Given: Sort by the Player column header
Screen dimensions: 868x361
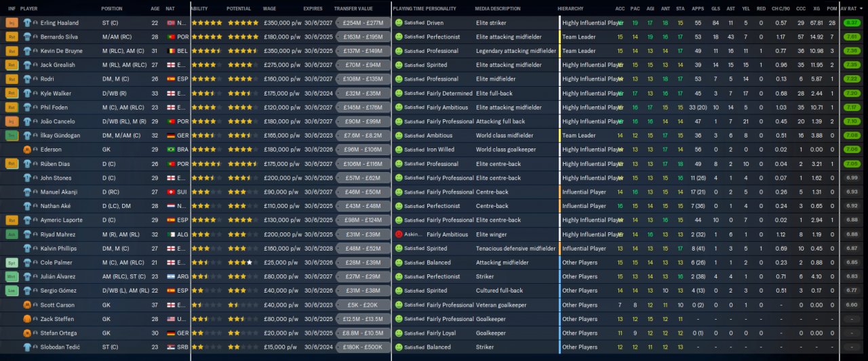Looking at the screenshot, I should pyautogui.click(x=28, y=8).
